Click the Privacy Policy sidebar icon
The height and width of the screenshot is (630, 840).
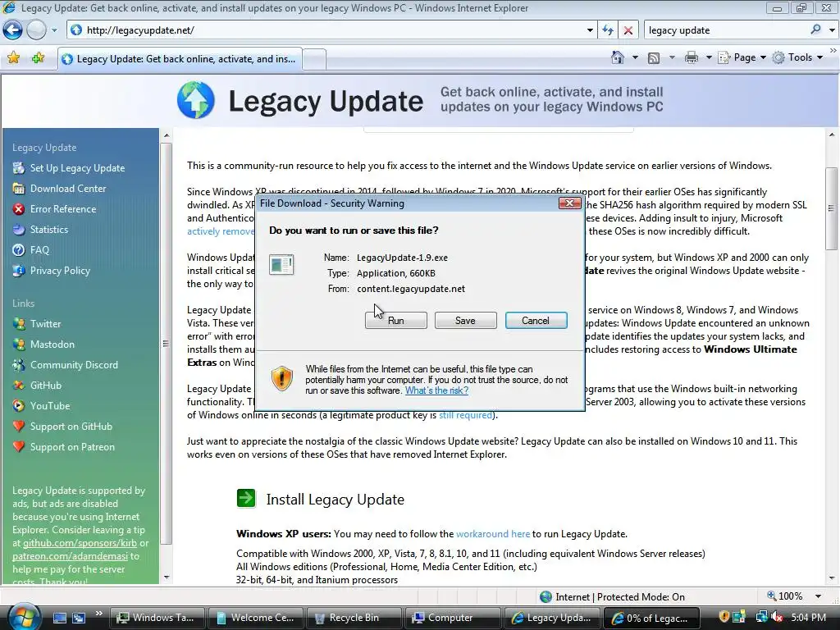click(x=19, y=271)
